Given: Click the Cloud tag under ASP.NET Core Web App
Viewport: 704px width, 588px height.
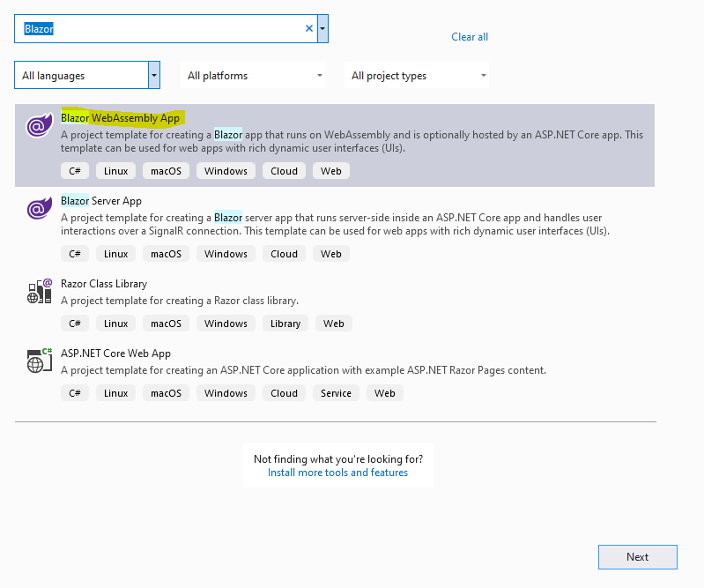Looking at the screenshot, I should click(285, 393).
